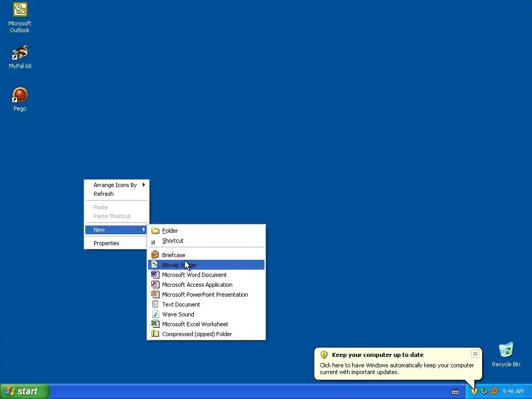532x399 pixels.
Task: Click the Access Application icon in submenu
Action: pos(155,284)
